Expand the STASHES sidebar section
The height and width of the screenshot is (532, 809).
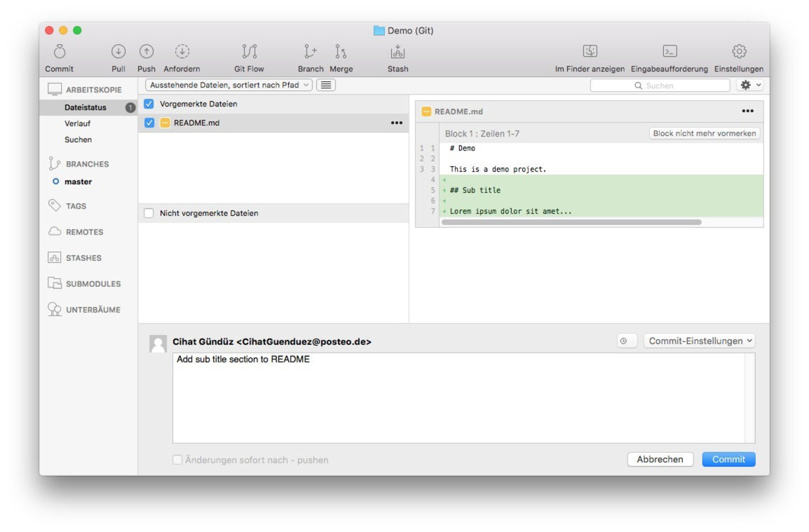pyautogui.click(x=83, y=258)
